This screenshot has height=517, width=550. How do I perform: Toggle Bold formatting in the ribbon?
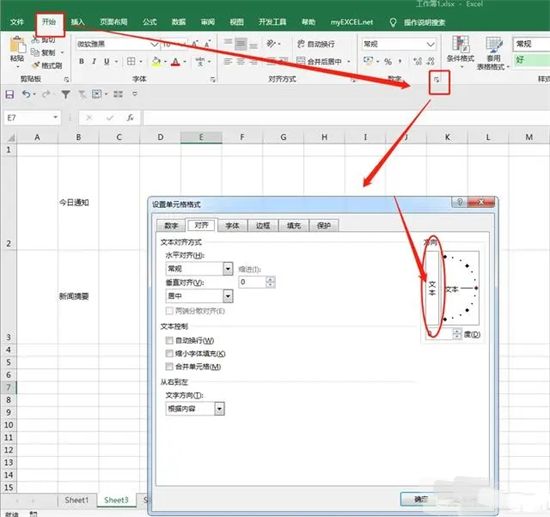pyautogui.click(x=81, y=62)
